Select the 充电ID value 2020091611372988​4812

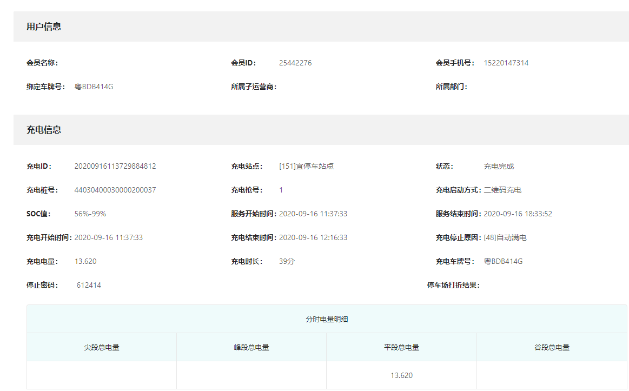point(115,166)
